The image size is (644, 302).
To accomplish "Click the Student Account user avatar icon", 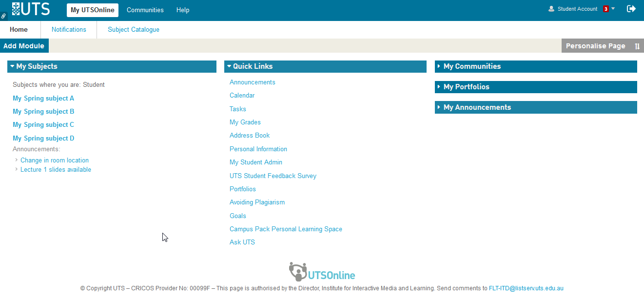I will coord(551,9).
